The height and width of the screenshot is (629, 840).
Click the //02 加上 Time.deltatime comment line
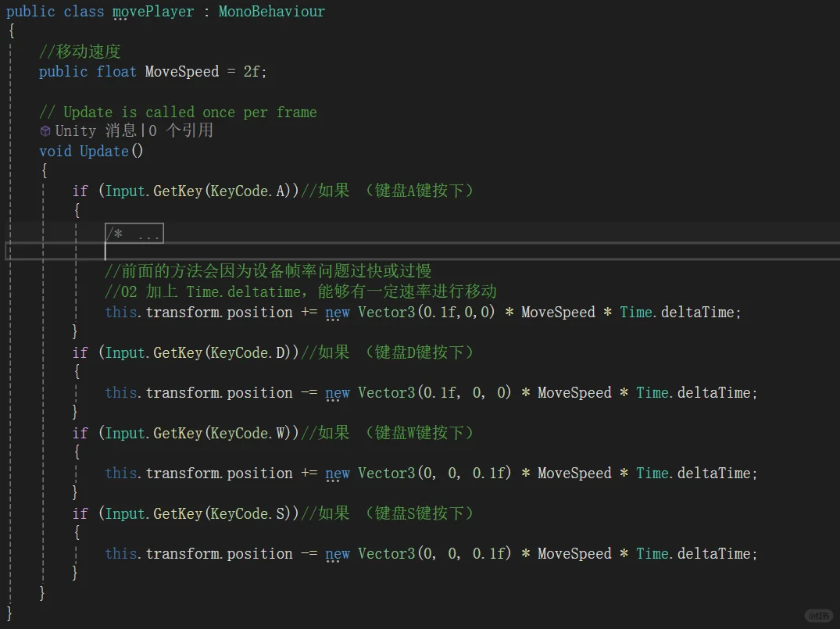point(301,291)
